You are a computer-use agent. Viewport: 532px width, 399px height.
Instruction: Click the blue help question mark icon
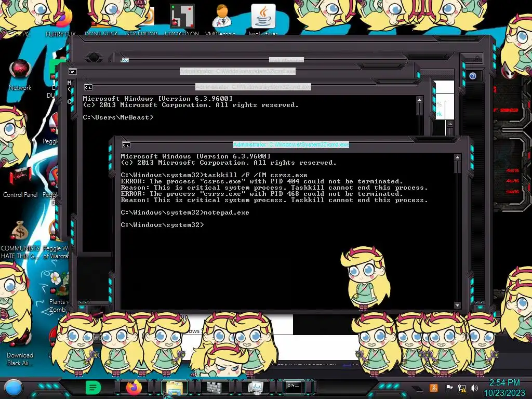[473, 76]
